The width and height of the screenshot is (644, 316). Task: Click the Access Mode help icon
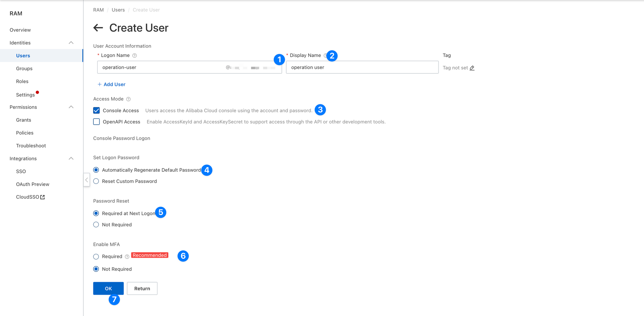point(128,99)
